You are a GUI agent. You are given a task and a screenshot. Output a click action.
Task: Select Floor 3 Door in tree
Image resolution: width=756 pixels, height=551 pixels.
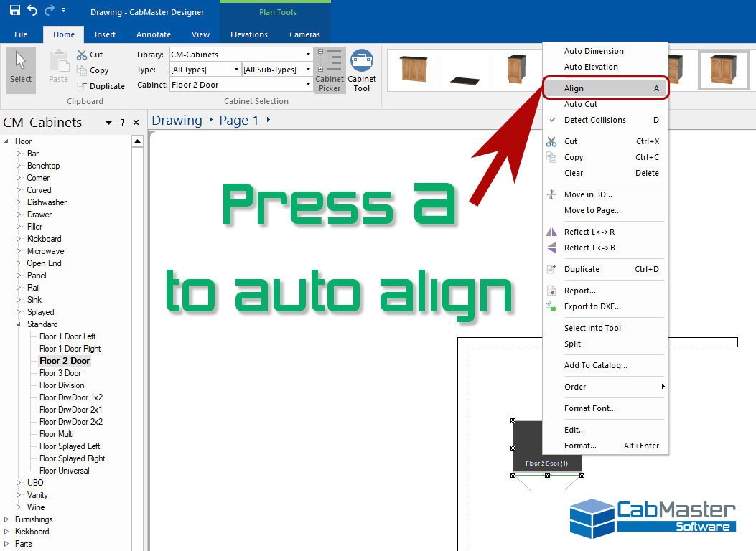click(60, 373)
